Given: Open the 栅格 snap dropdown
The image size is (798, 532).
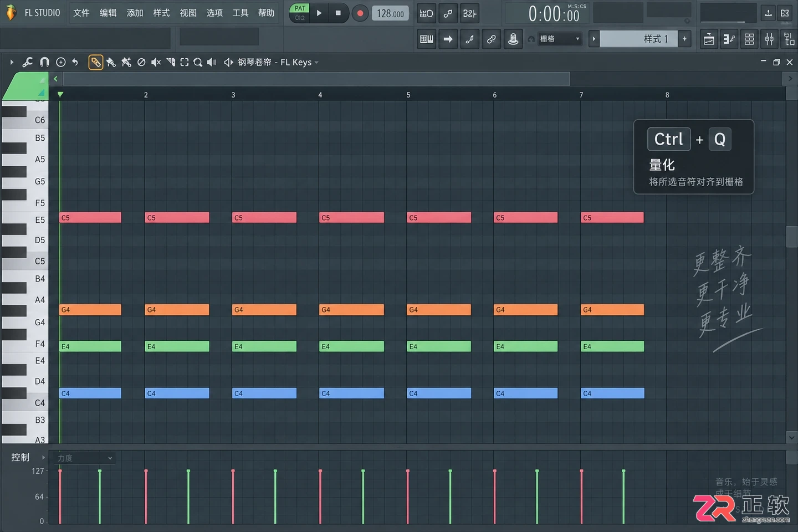Looking at the screenshot, I should [x=560, y=39].
